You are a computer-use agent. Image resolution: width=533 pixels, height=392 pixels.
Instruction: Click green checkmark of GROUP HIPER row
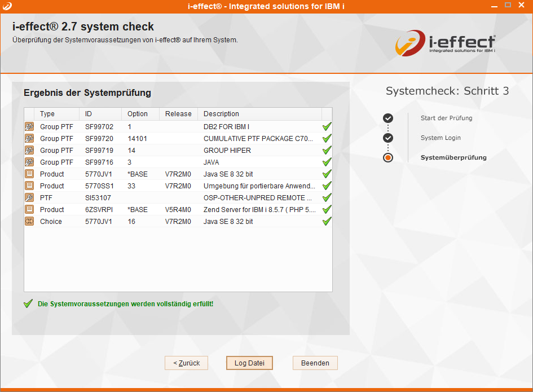coord(327,150)
